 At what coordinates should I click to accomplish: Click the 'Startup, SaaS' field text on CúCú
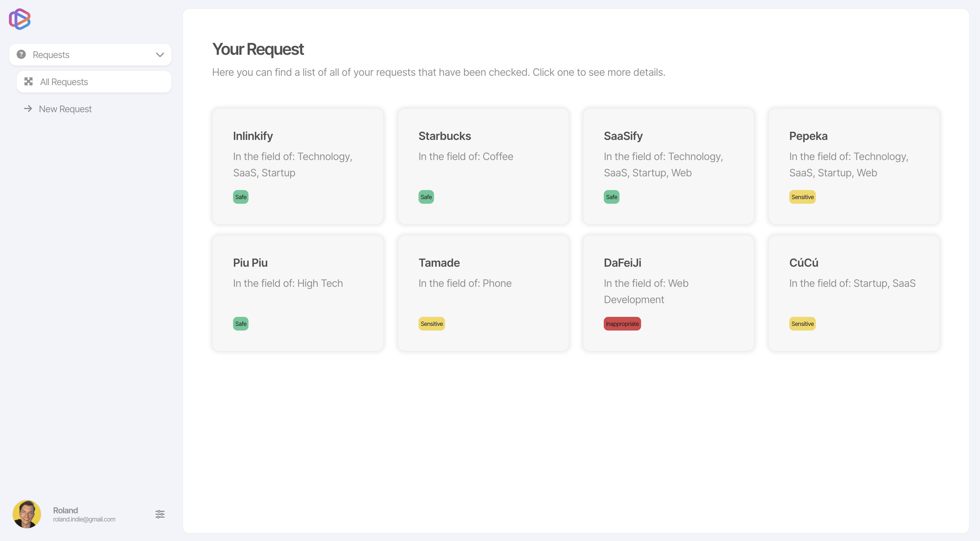(885, 283)
